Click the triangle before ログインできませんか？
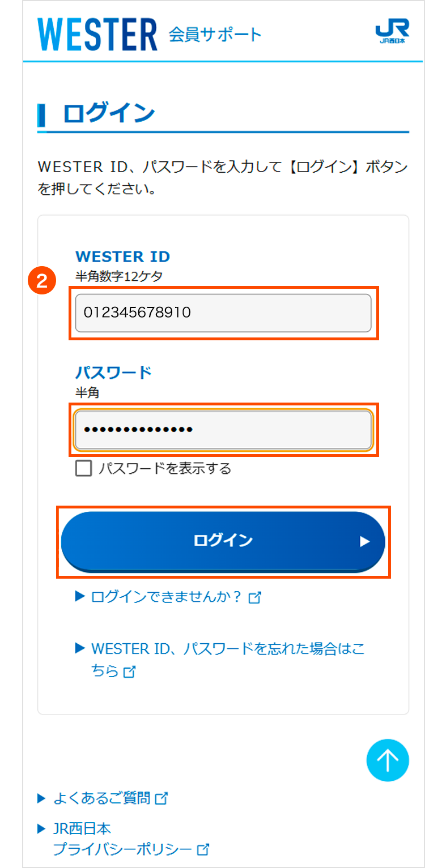The width and height of the screenshot is (425, 868). pyautogui.click(x=80, y=596)
